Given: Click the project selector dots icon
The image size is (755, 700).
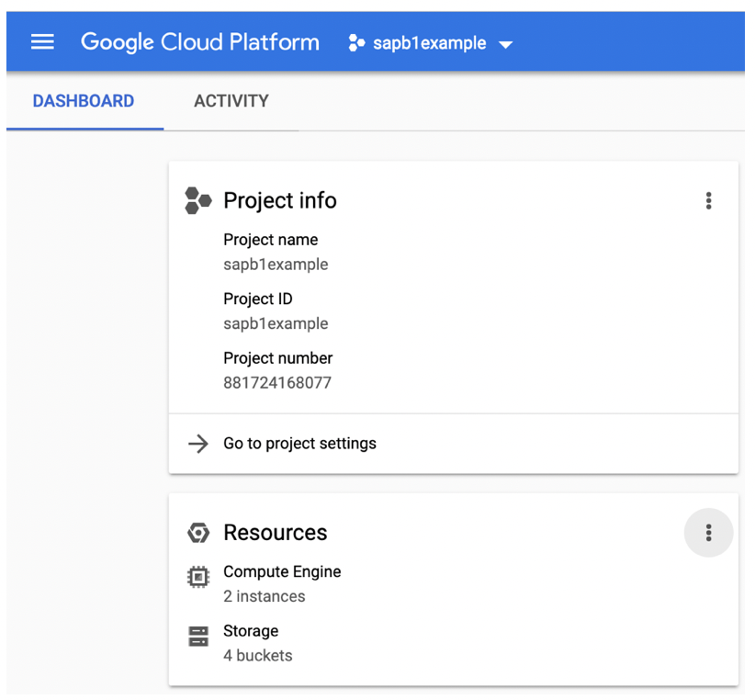Looking at the screenshot, I should [x=356, y=43].
